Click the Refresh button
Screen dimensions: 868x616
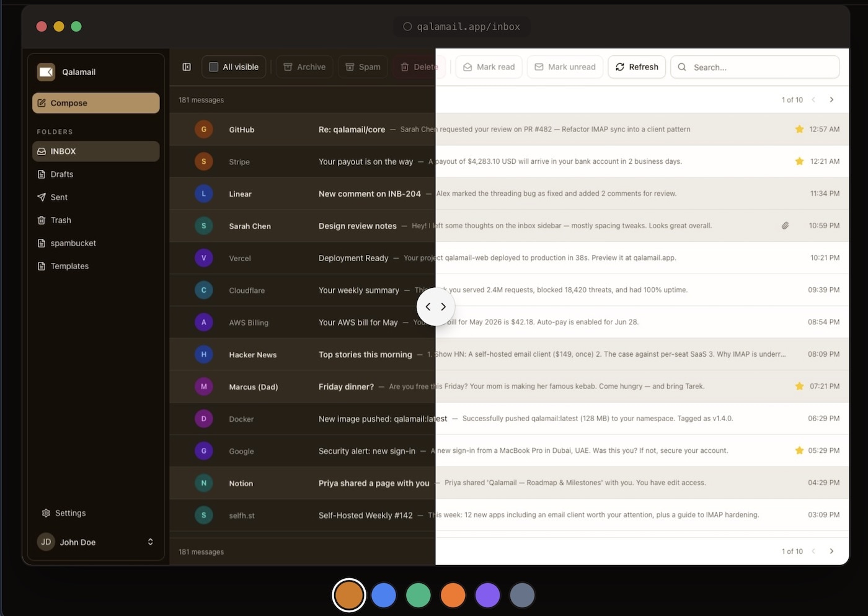[x=637, y=67]
